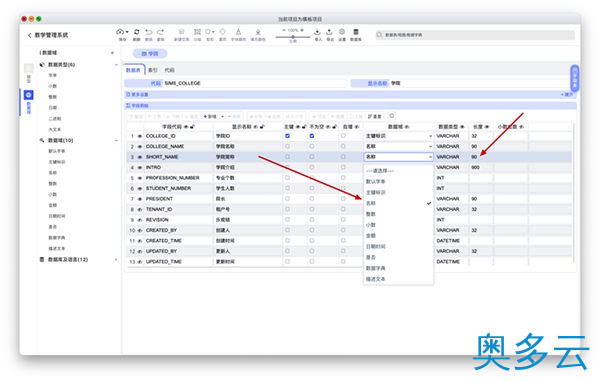Adjust the zoom slider in toolbar
The image size is (600, 381).
pos(293,37)
